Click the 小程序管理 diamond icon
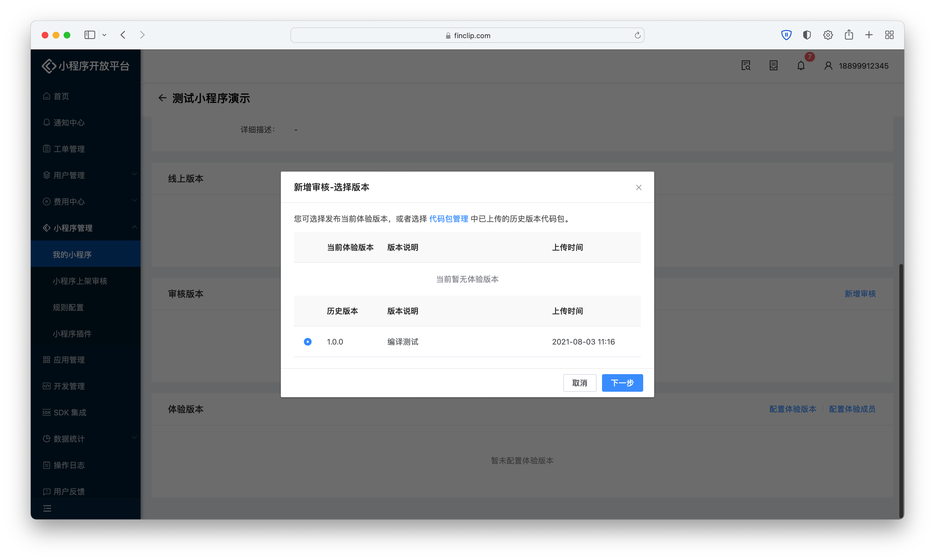Screen dimensions: 935x560 pos(46,228)
